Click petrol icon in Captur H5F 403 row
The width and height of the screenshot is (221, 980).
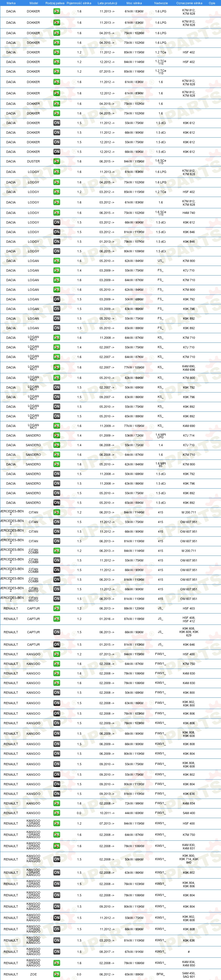point(57,608)
